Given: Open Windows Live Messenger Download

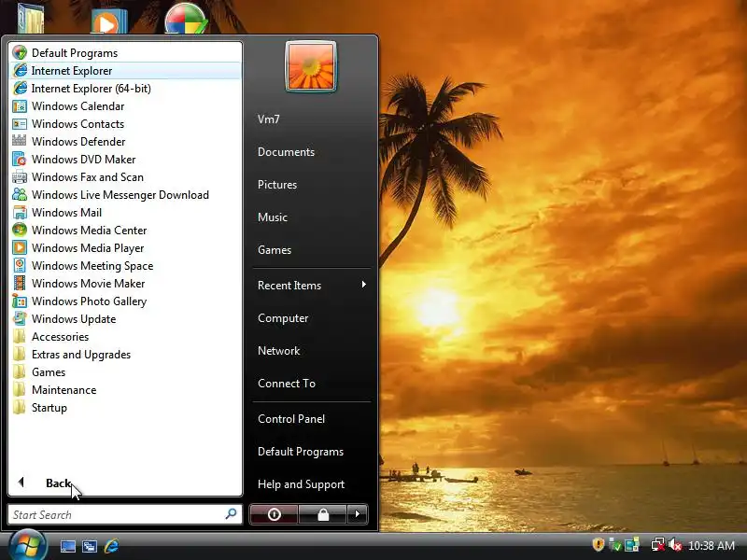Looking at the screenshot, I should tap(125, 195).
